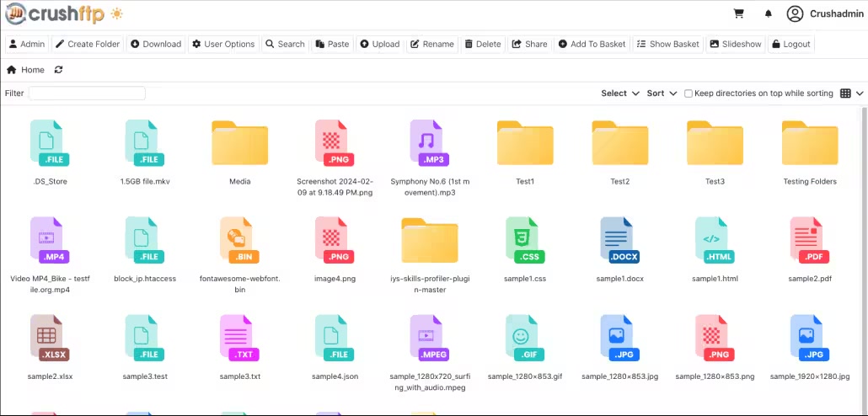Viewport: 868px width, 416px height.
Task: Open the Crushadmin user profile icon
Action: point(795,13)
